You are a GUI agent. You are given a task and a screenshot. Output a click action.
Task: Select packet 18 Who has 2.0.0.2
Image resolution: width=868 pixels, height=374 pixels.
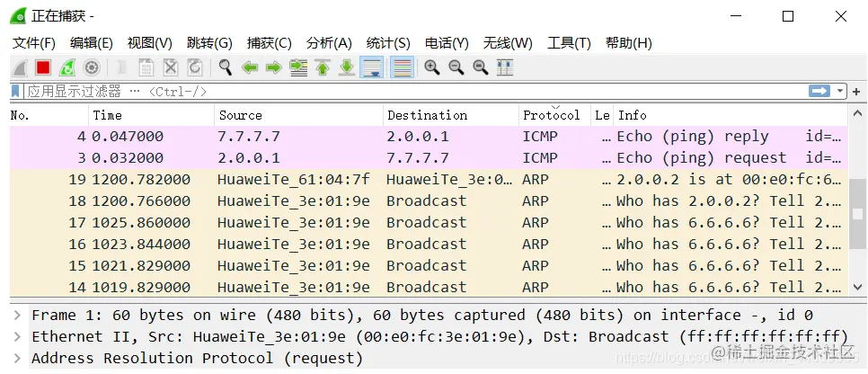point(429,201)
